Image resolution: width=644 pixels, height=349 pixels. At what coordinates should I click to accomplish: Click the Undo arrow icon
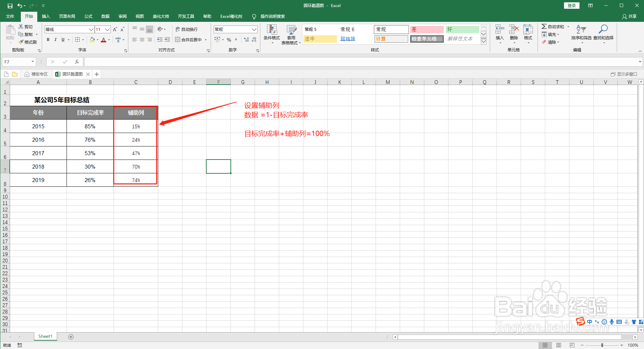pyautogui.click(x=20, y=6)
